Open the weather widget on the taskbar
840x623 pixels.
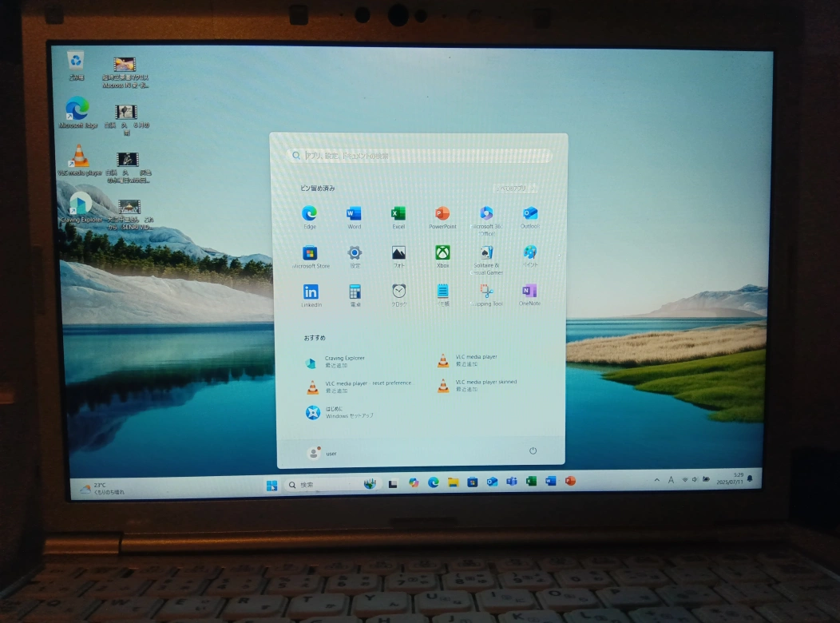click(x=102, y=489)
